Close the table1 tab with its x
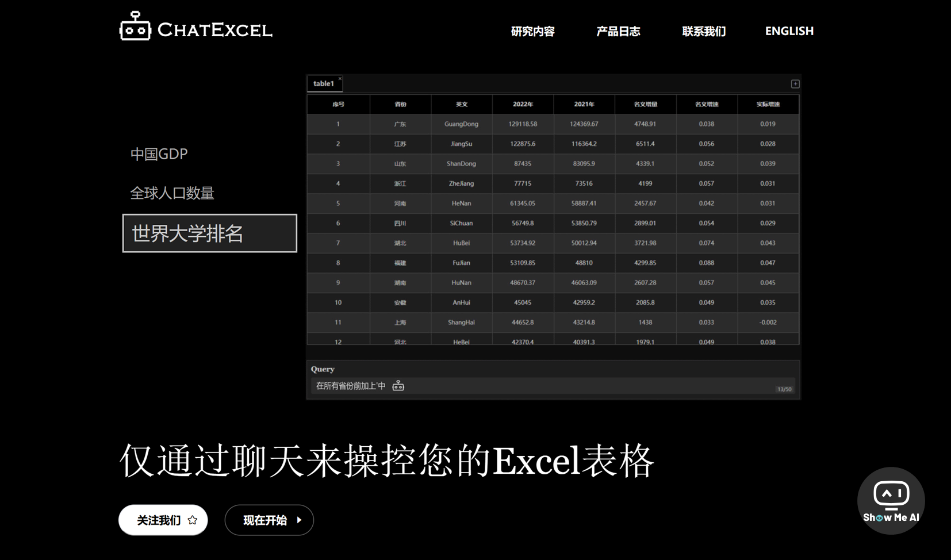 [340, 79]
